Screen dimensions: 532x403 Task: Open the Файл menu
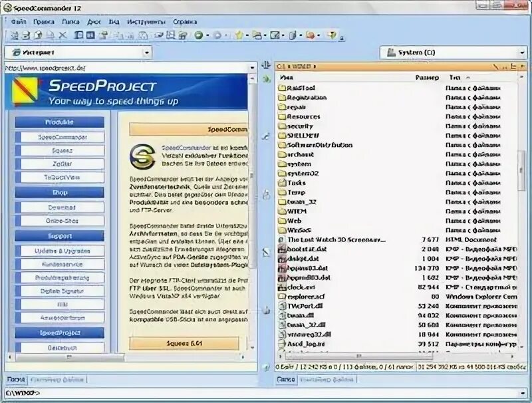19,22
